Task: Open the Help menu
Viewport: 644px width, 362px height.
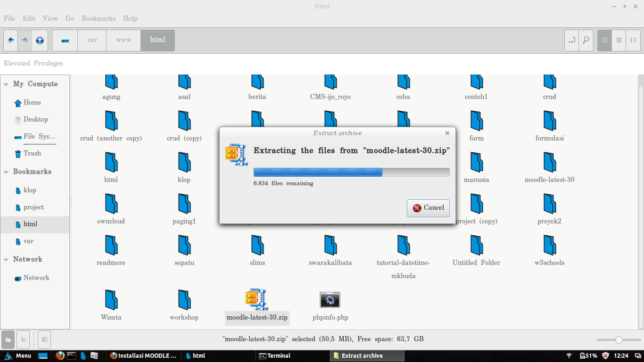Action: click(130, 18)
